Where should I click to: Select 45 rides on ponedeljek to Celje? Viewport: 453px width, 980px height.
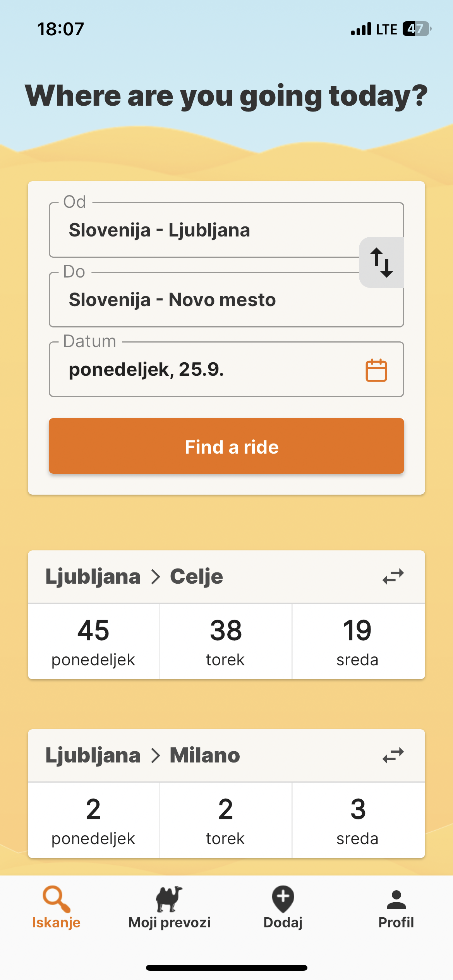click(x=93, y=641)
